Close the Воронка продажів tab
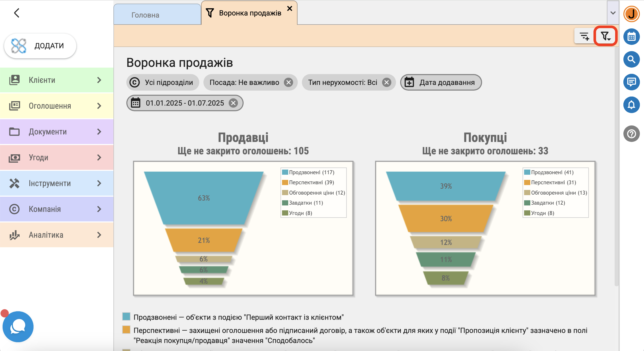644x351 pixels. click(x=290, y=9)
